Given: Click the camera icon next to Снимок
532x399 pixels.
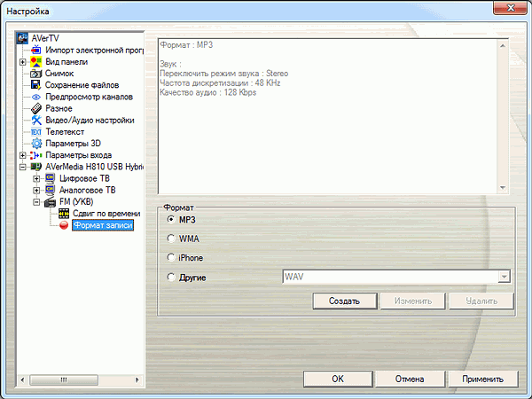Looking at the screenshot, I should 36,74.
